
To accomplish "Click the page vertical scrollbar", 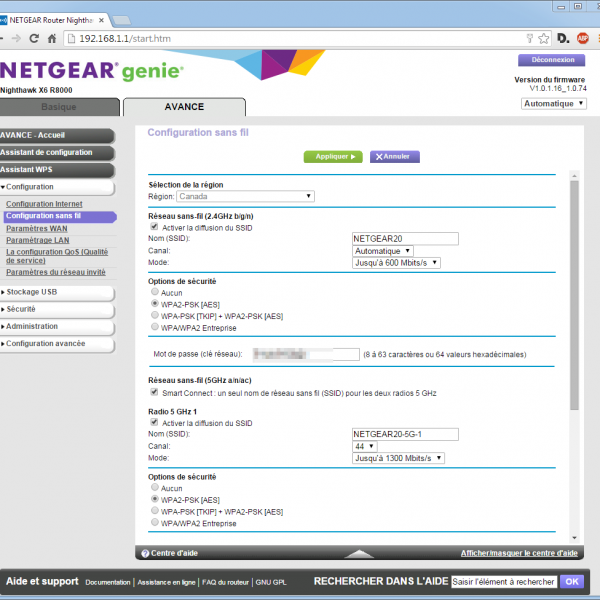I will coord(574,300).
